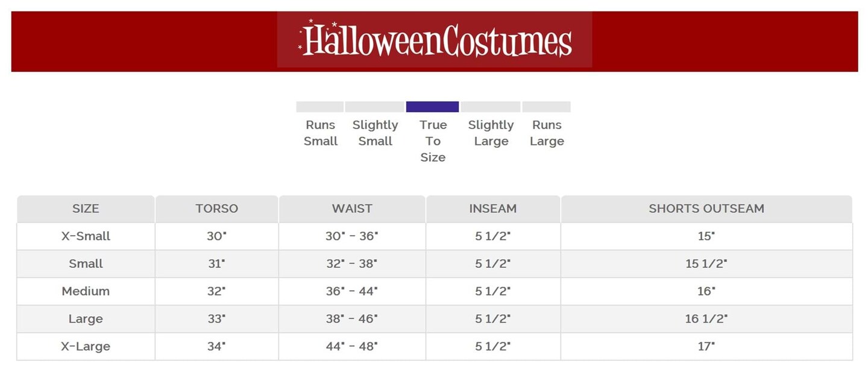Select the Slightly Small fit segment

point(374,107)
